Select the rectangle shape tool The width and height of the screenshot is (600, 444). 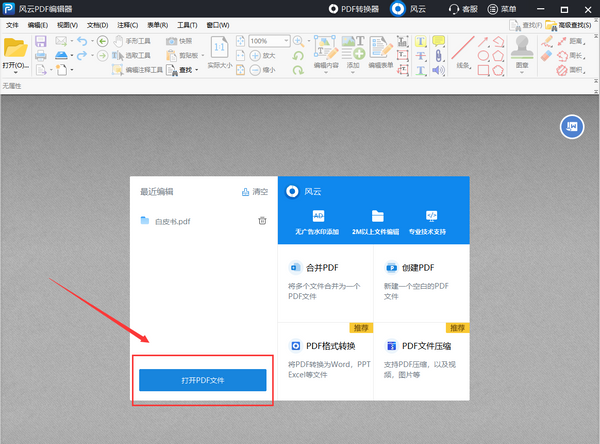click(483, 70)
